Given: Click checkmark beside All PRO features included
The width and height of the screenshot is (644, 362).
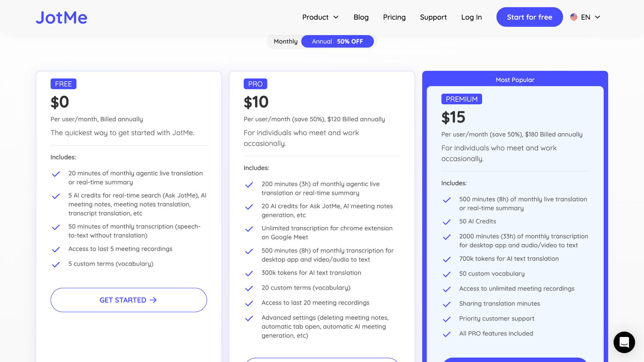Looking at the screenshot, I should click(x=447, y=334).
